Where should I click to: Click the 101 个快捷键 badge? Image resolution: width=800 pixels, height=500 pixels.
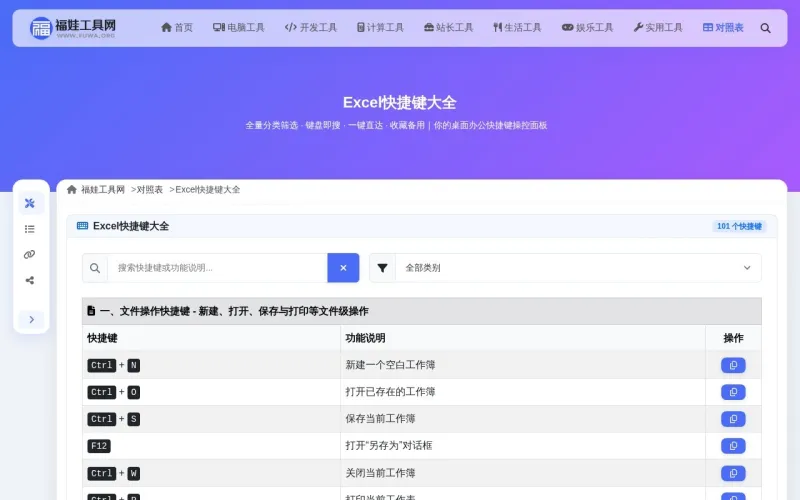click(x=739, y=227)
